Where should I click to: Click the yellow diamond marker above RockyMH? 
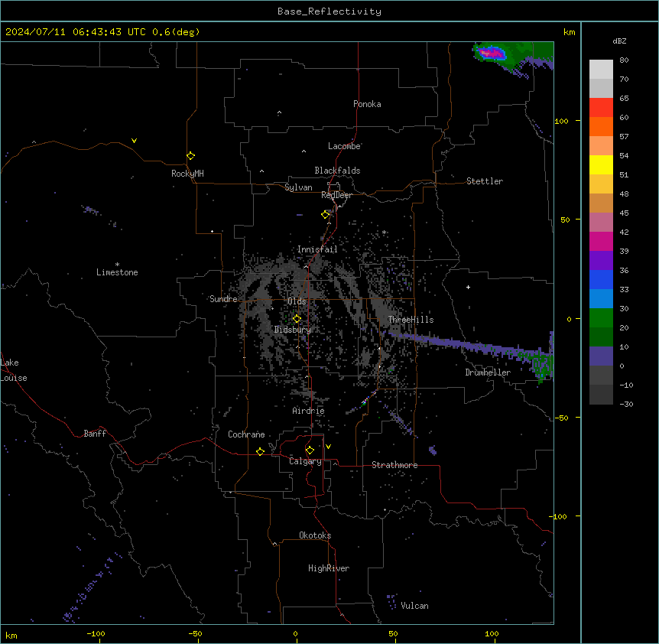click(191, 156)
